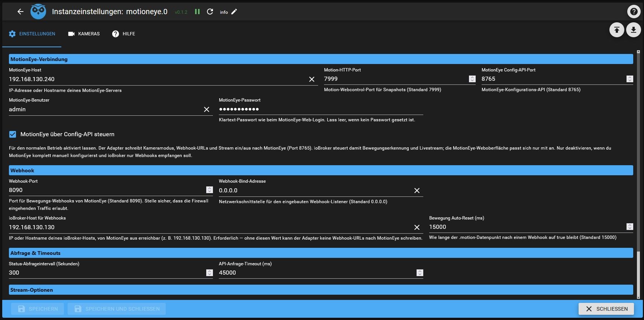Adjust API-Anfrage-Timeout stepper arrows
The width and height of the screenshot is (644, 320).
(420, 273)
